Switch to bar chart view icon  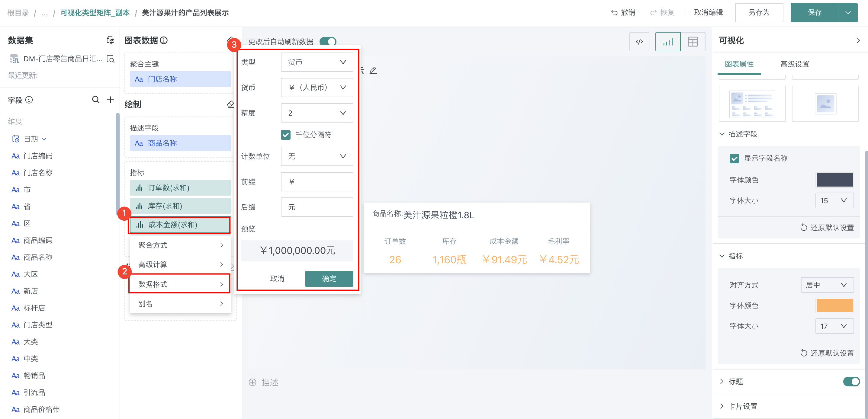667,42
